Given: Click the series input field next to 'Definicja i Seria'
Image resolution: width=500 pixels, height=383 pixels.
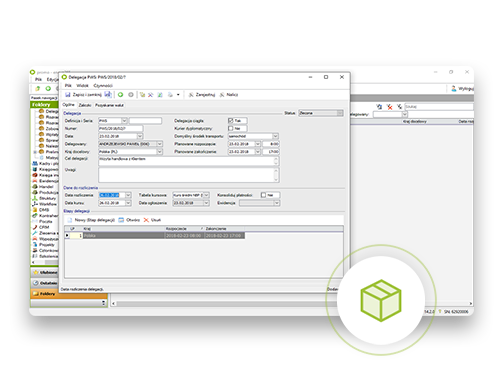Looking at the screenshot, I should tap(145, 121).
